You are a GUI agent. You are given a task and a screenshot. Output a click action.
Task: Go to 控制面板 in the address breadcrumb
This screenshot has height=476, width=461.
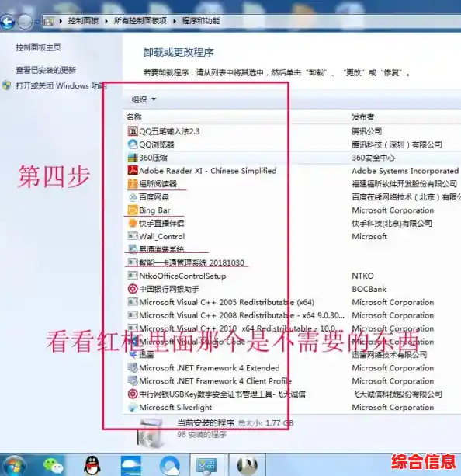click(x=84, y=21)
